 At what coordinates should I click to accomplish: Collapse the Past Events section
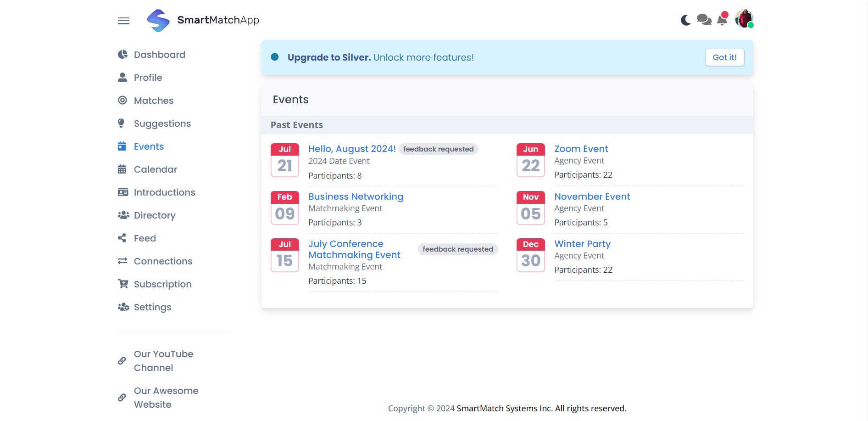point(297,124)
